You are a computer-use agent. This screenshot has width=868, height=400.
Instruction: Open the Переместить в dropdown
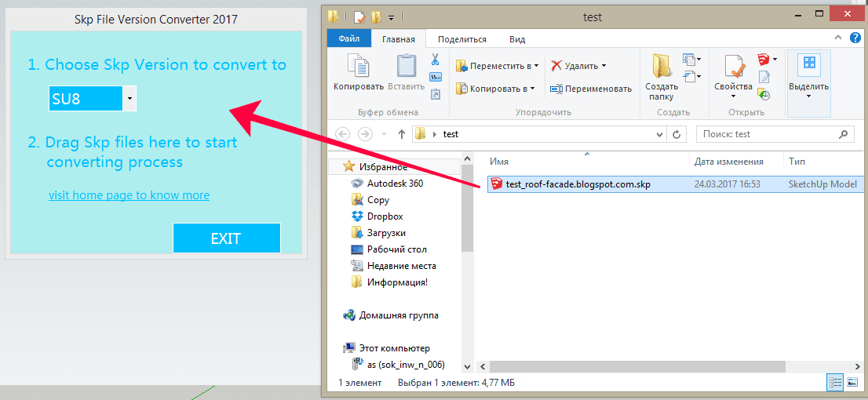click(x=497, y=66)
